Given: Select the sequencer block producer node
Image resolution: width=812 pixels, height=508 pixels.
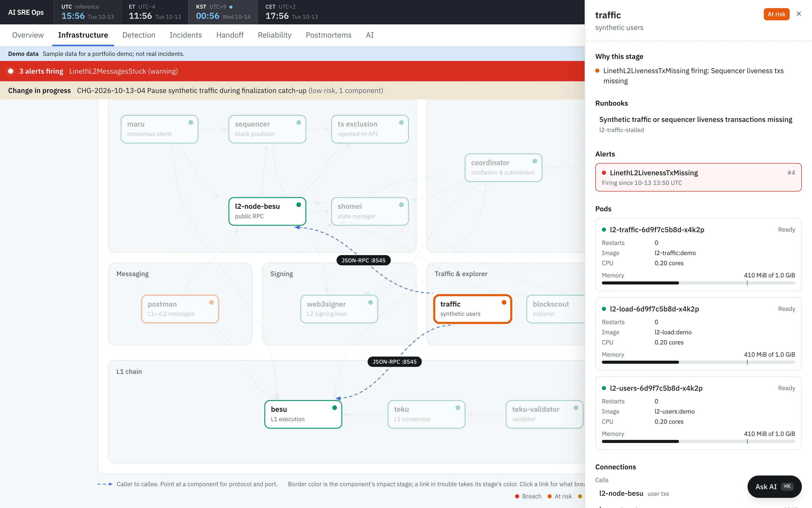Looking at the screenshot, I should (x=267, y=129).
